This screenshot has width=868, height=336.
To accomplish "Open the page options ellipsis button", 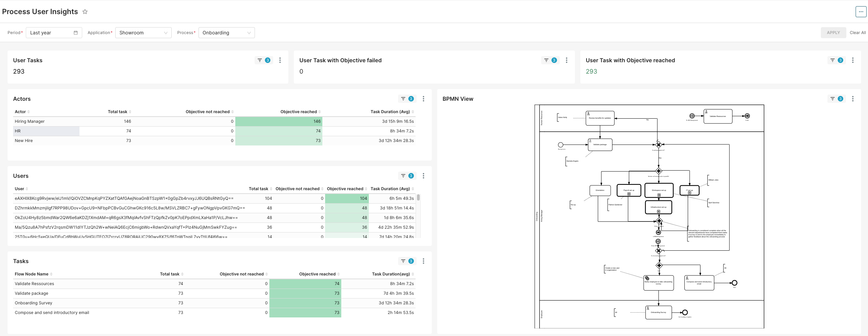I will 861,12.
